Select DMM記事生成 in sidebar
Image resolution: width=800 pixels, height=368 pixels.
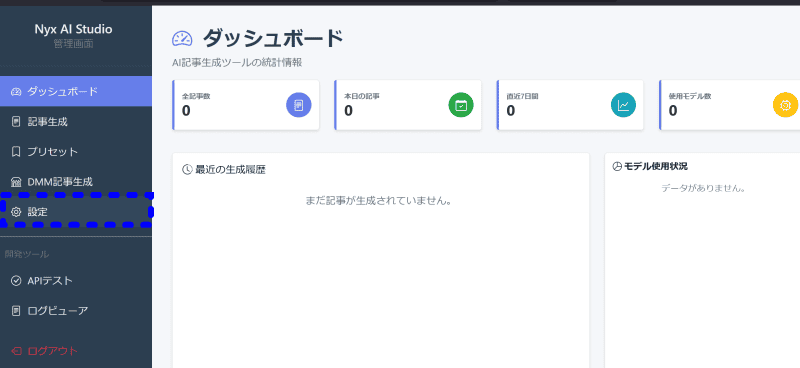tap(76, 182)
